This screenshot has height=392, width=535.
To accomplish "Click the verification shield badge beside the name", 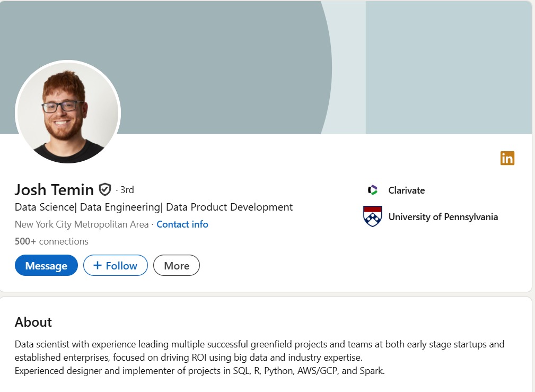I will pyautogui.click(x=105, y=189).
